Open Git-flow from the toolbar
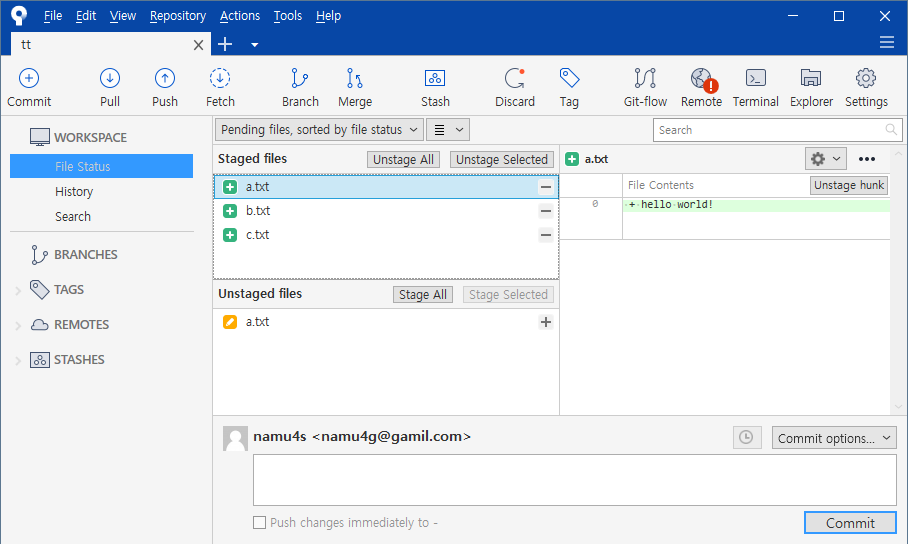908x545 pixels. point(645,80)
